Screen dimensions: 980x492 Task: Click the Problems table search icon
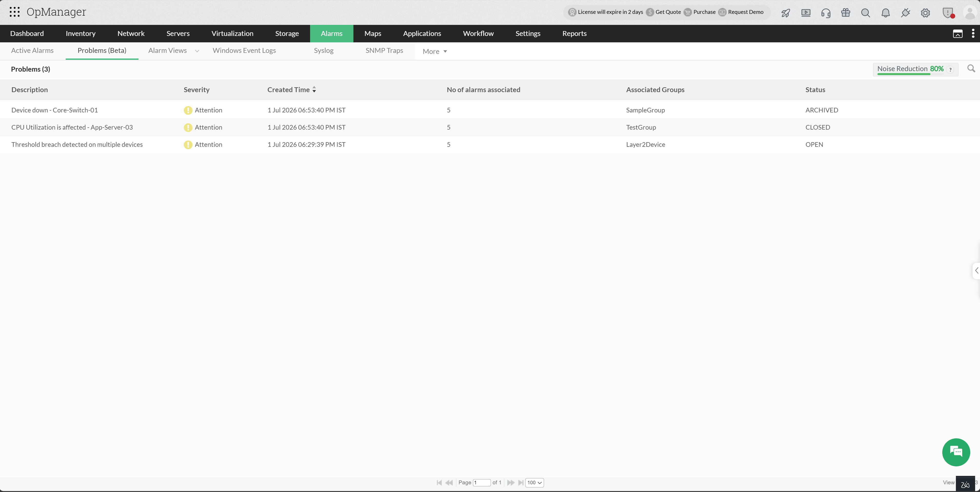tap(971, 69)
